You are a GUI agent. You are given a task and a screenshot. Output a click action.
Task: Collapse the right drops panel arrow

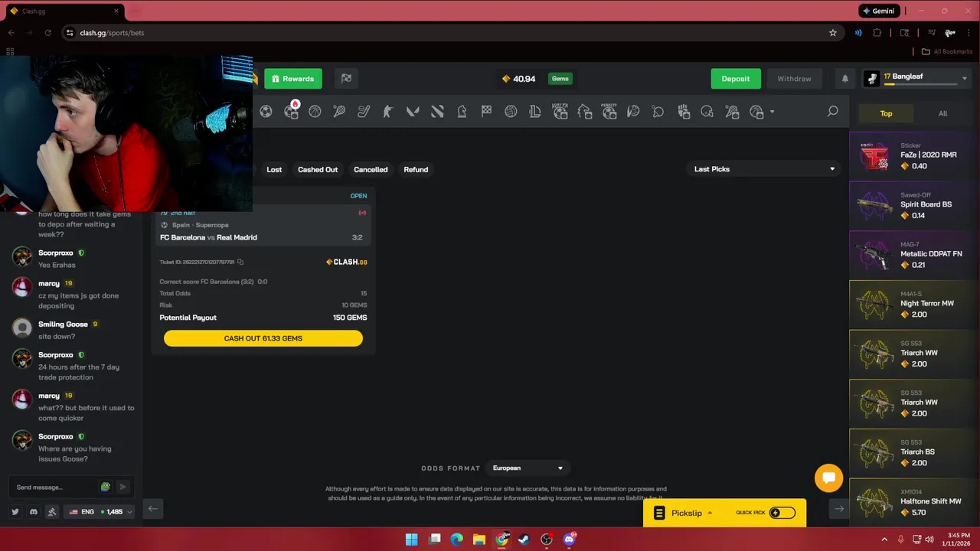click(839, 509)
